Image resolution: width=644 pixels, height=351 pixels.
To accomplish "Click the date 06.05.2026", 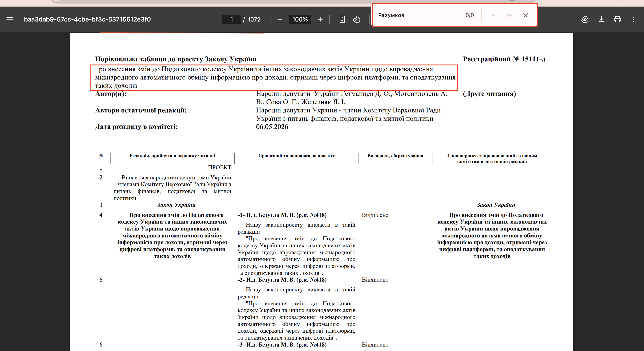I will coord(272,127).
